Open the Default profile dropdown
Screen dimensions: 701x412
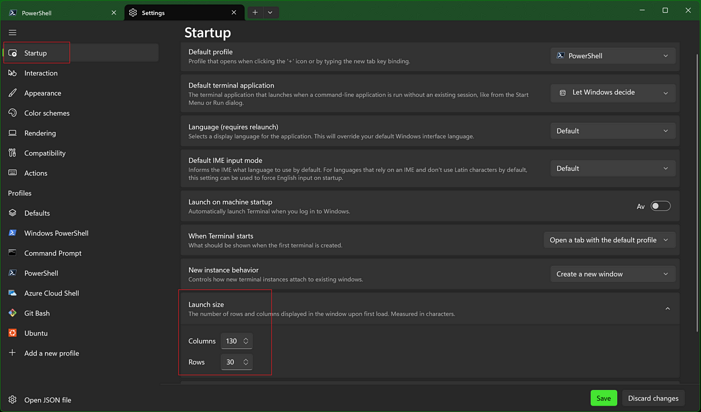coord(612,56)
